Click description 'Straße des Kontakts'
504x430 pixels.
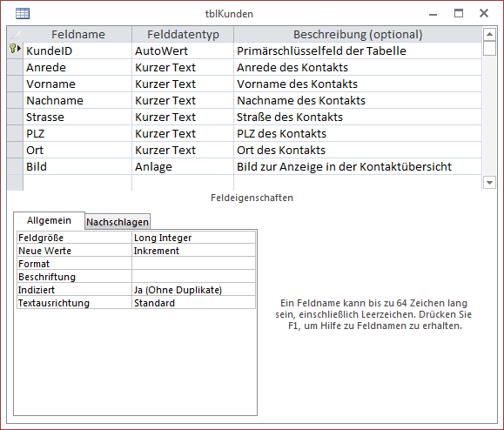(x=358, y=117)
